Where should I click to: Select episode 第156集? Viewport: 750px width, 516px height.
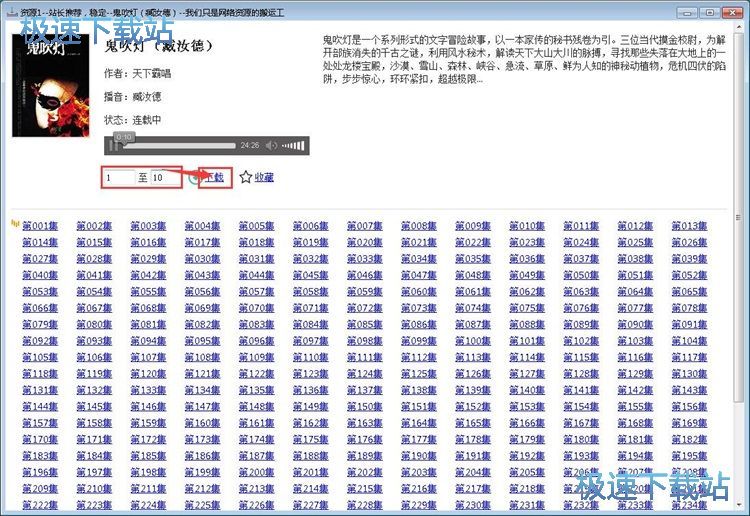coord(689,406)
